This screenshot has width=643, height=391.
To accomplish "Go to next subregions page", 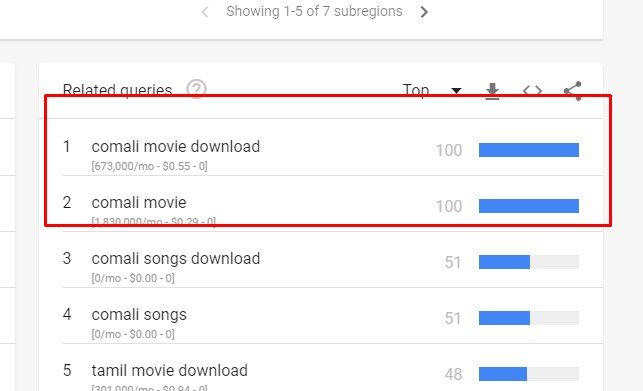I will (424, 12).
